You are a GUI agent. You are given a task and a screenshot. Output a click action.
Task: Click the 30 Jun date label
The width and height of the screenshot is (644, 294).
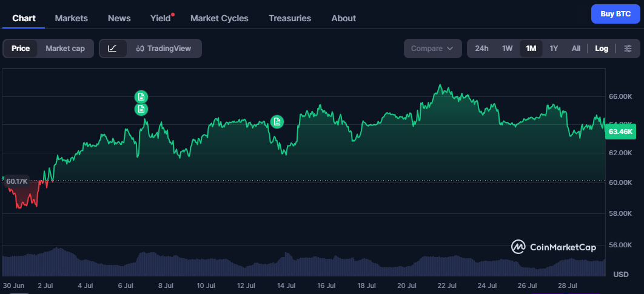[x=13, y=286]
